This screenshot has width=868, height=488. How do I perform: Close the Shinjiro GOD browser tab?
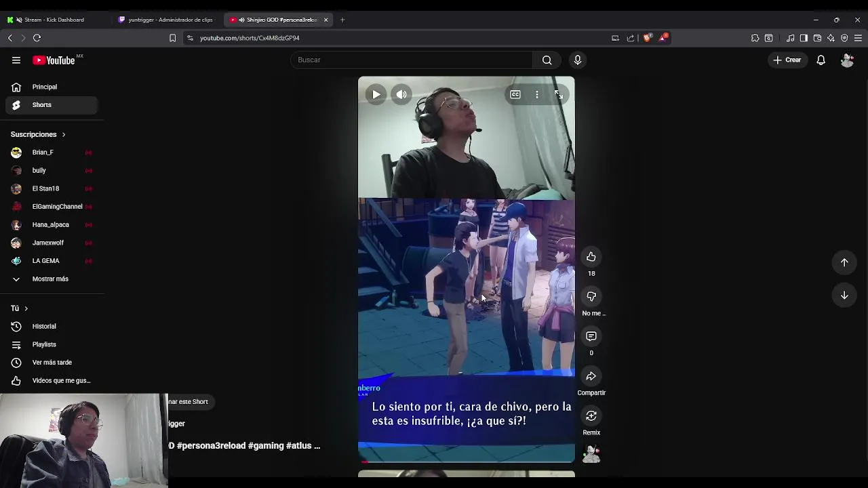click(x=325, y=20)
